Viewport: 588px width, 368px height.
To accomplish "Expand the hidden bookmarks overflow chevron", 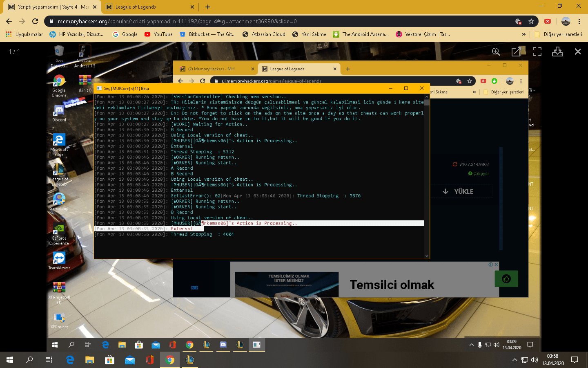I will point(524,34).
